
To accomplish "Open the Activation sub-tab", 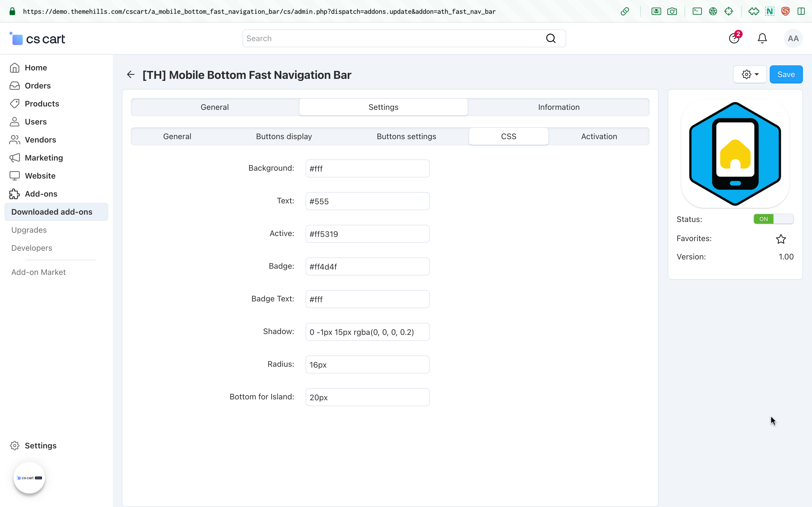I will pyautogui.click(x=599, y=137).
